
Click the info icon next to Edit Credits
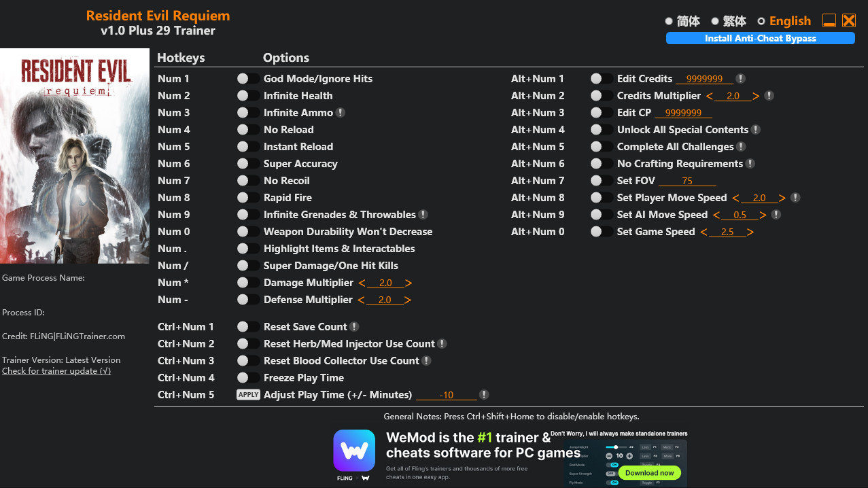741,79
